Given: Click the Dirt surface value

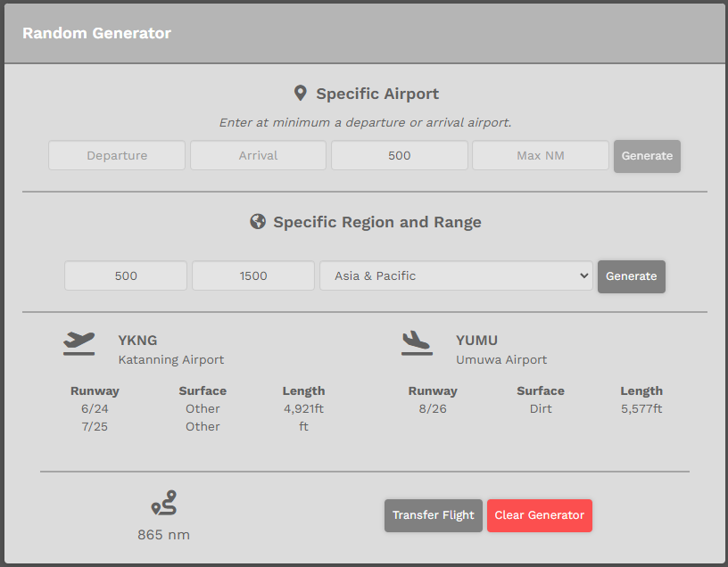Looking at the screenshot, I should point(541,409).
